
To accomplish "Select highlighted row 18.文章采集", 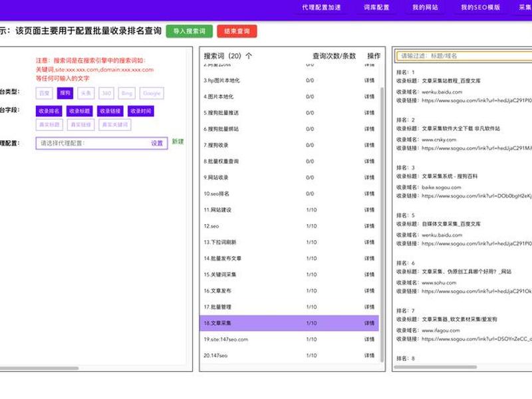I will pyautogui.click(x=289, y=323).
